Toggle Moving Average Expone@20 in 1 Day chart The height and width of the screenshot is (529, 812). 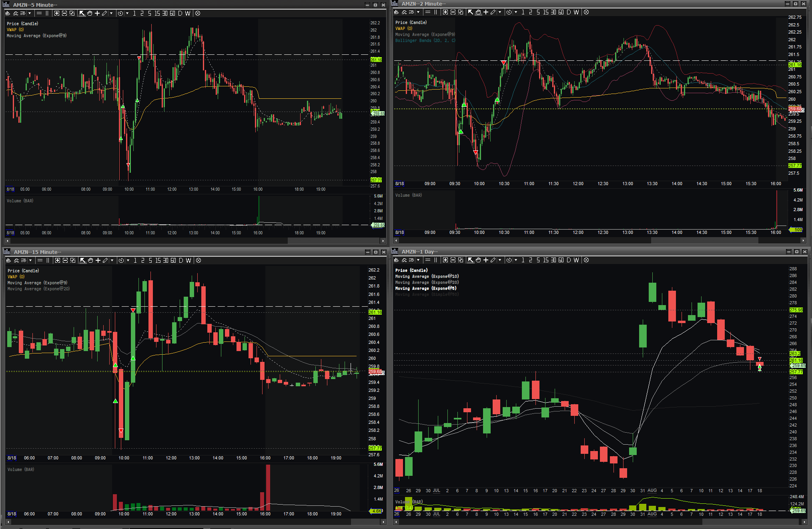click(x=427, y=282)
